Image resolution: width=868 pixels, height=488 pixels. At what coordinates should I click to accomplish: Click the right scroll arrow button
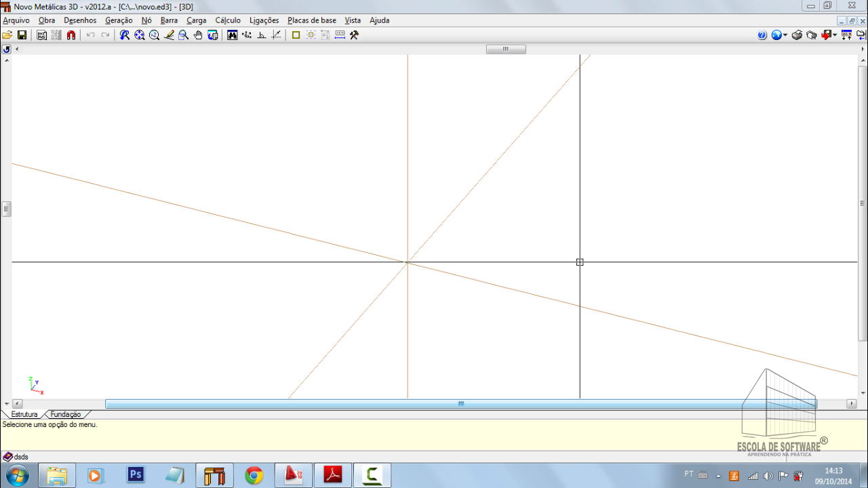[x=852, y=404]
